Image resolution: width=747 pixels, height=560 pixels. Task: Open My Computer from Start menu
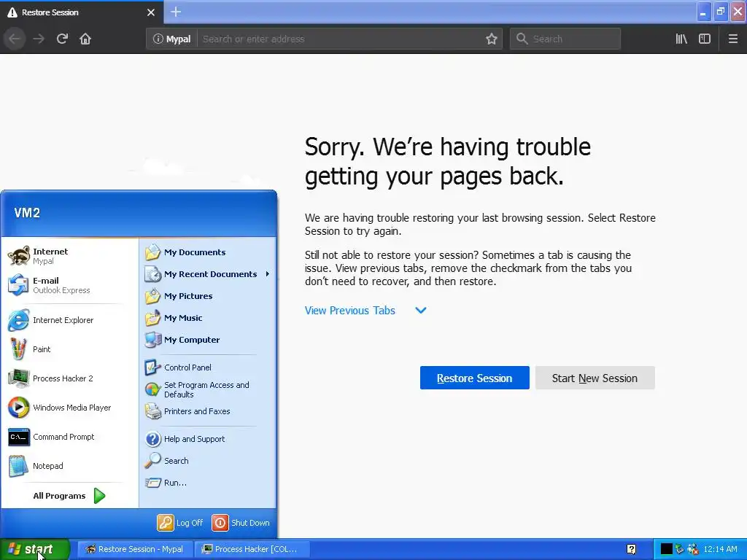pyautogui.click(x=207, y=340)
